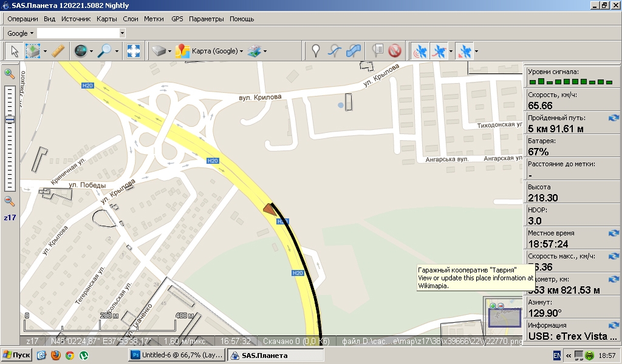Click the zoom out magnifier below slider
The height and width of the screenshot is (364, 622).
pyautogui.click(x=10, y=201)
